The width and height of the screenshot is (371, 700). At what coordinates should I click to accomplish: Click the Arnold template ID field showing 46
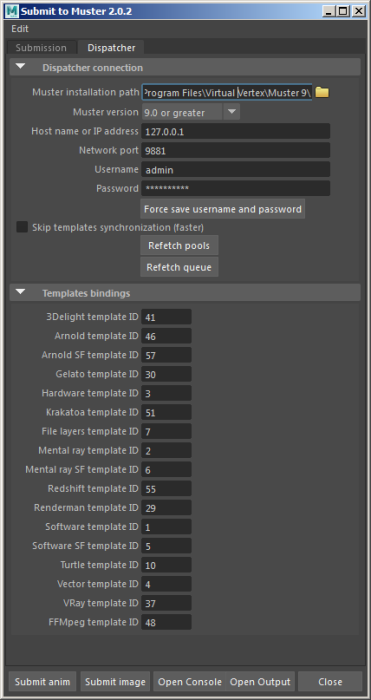point(167,336)
